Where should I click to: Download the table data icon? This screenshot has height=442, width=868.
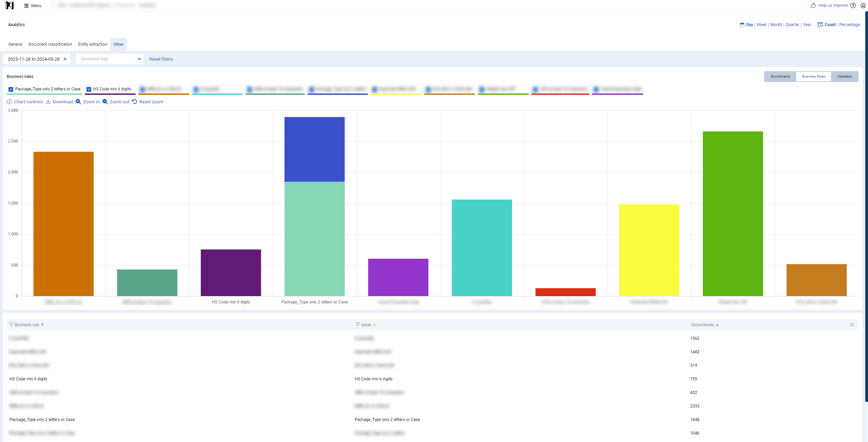pos(851,324)
